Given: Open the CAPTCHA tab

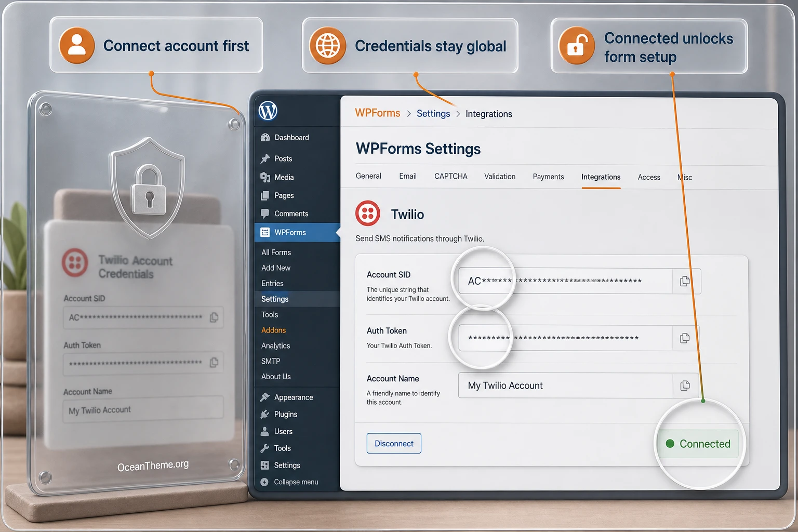Looking at the screenshot, I should [451, 176].
